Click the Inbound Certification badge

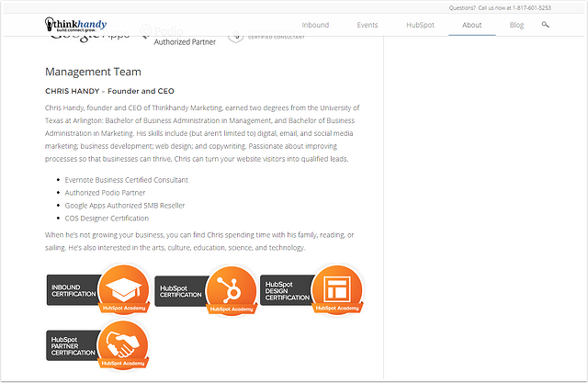click(x=98, y=289)
